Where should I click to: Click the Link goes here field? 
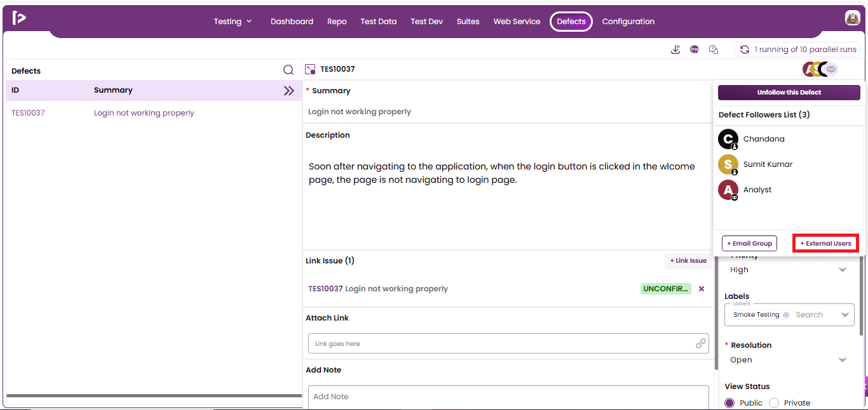point(508,343)
